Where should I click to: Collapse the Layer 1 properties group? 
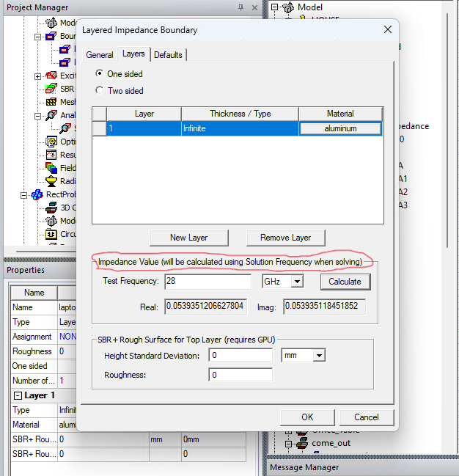pyautogui.click(x=18, y=395)
